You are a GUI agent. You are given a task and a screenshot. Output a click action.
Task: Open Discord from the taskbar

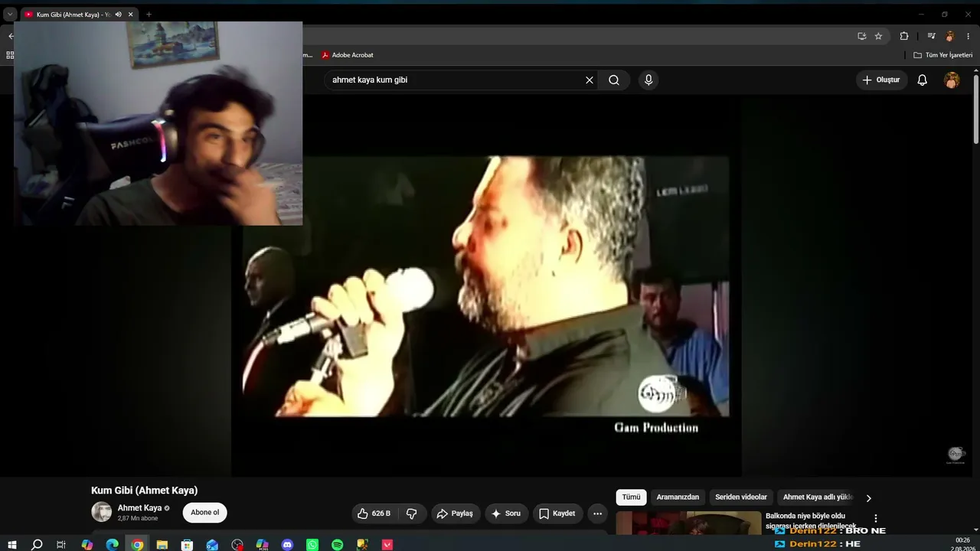click(287, 545)
